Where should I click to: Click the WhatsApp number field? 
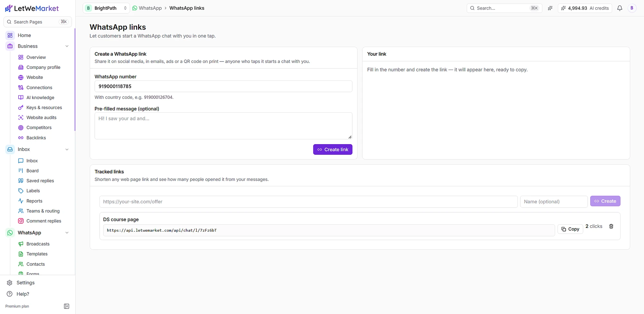coord(223,86)
